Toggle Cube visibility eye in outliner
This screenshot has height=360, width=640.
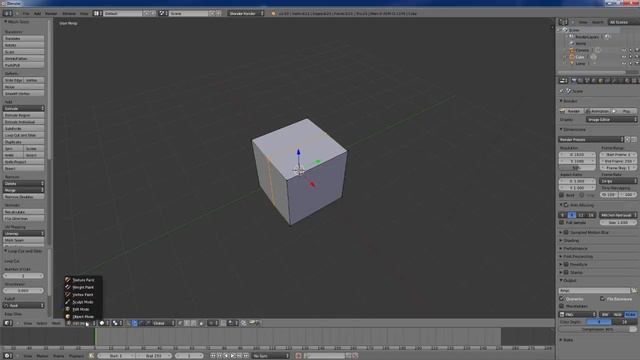click(x=624, y=57)
